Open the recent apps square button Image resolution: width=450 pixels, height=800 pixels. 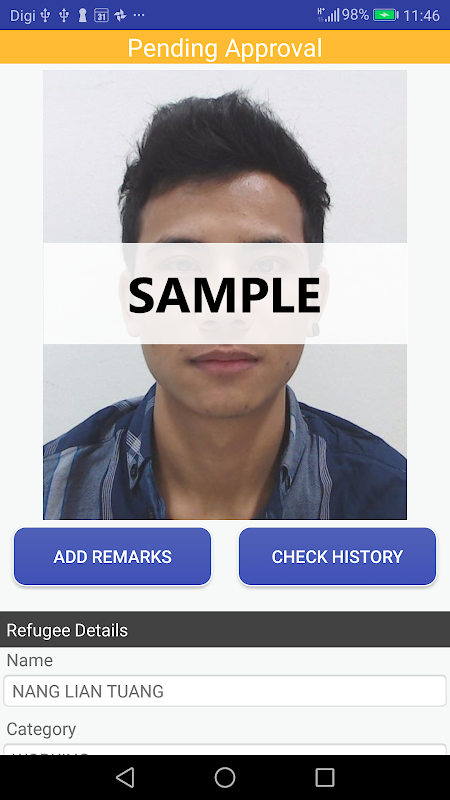point(325,778)
